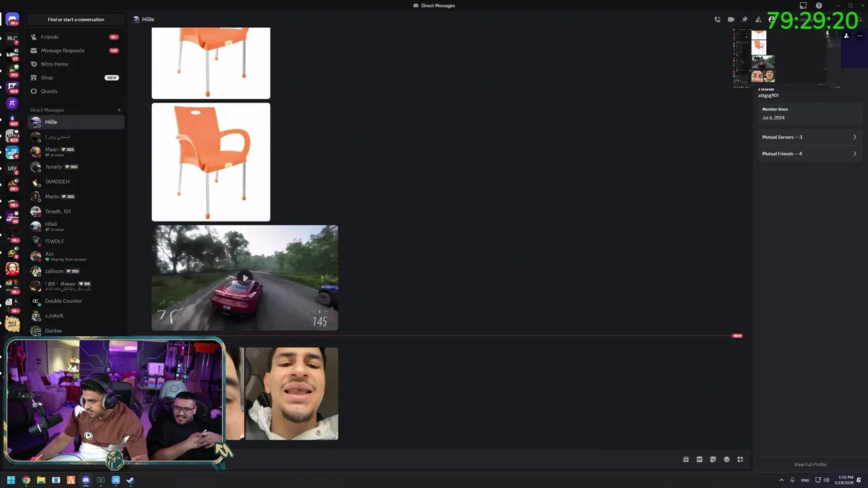Open the gift picker in message bar
This screenshot has height=488, width=868.
(x=686, y=460)
